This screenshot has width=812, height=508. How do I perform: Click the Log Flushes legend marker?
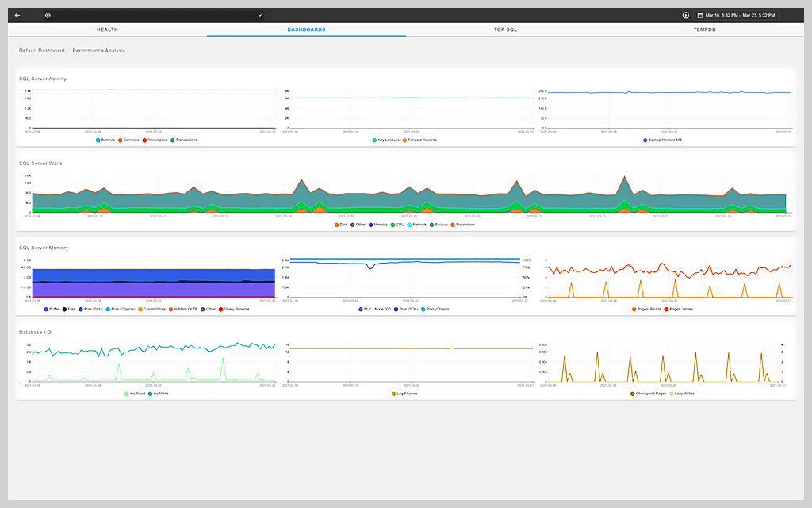(x=394, y=393)
